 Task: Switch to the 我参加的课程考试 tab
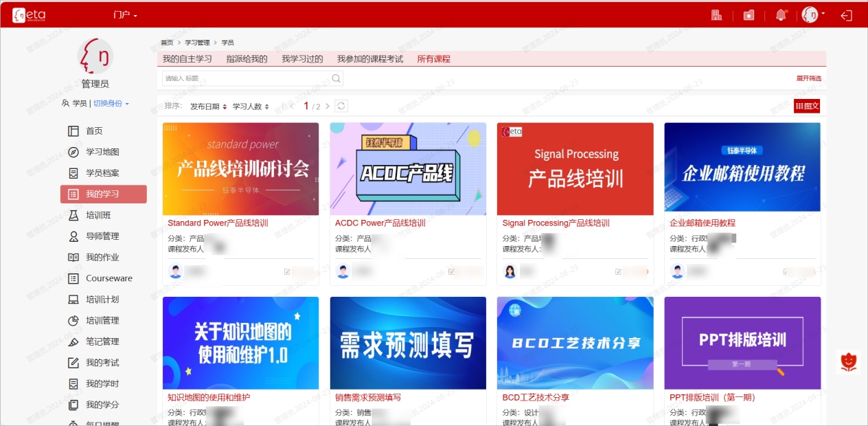[369, 59]
